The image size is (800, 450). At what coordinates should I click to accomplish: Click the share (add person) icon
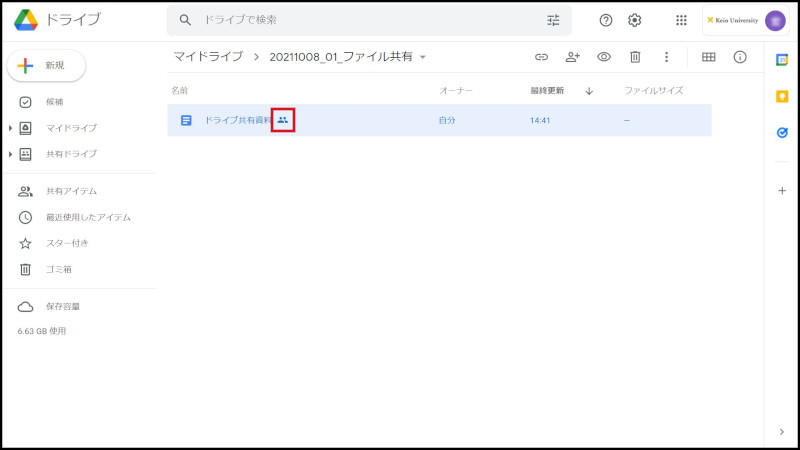pyautogui.click(x=573, y=57)
